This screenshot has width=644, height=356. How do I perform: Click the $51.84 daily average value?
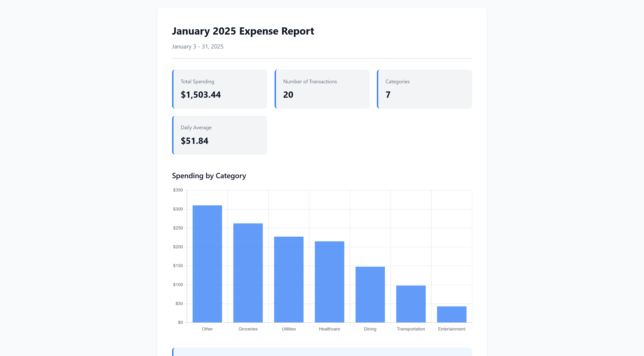[x=195, y=141]
